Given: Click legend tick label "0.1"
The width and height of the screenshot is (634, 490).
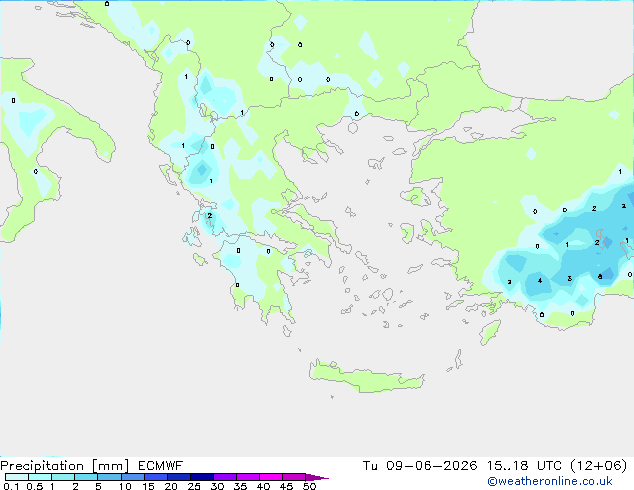Looking at the screenshot, I should coord(11,486).
